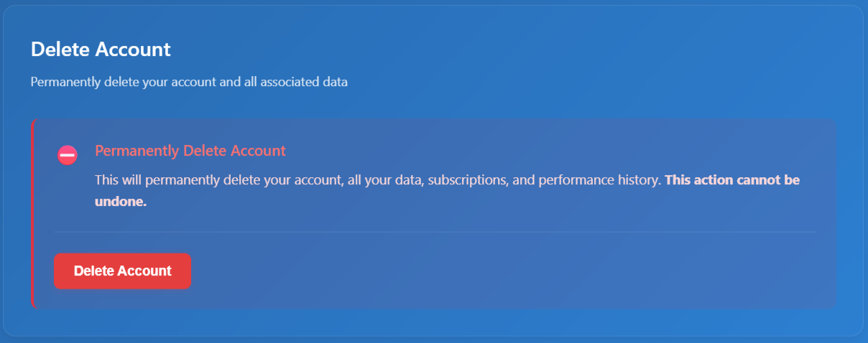Click blank area right of the top heading

tap(503, 50)
